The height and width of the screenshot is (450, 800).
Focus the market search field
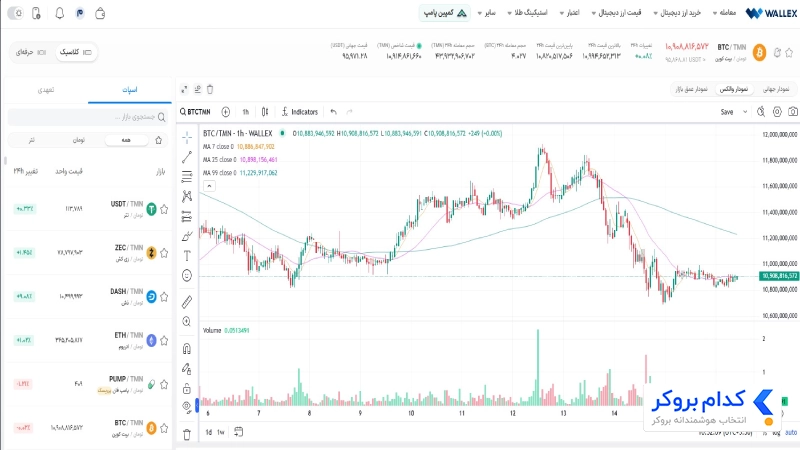(x=88, y=117)
